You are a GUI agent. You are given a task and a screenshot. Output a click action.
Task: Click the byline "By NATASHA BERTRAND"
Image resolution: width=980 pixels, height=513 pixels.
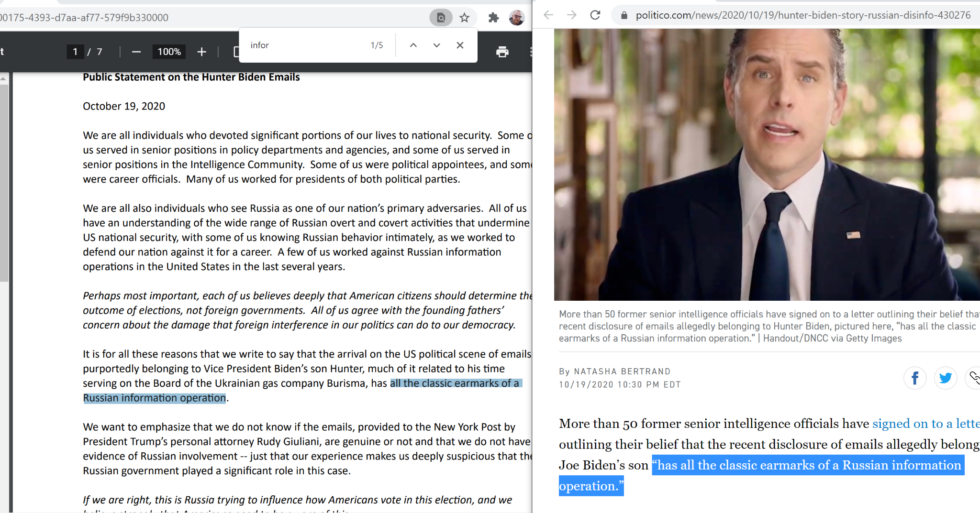pos(614,371)
